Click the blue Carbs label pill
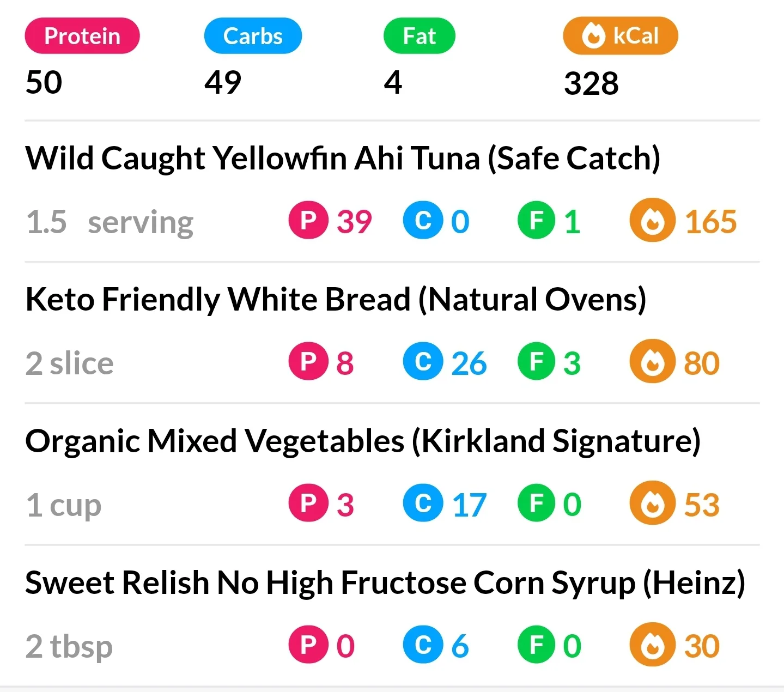 (x=253, y=36)
